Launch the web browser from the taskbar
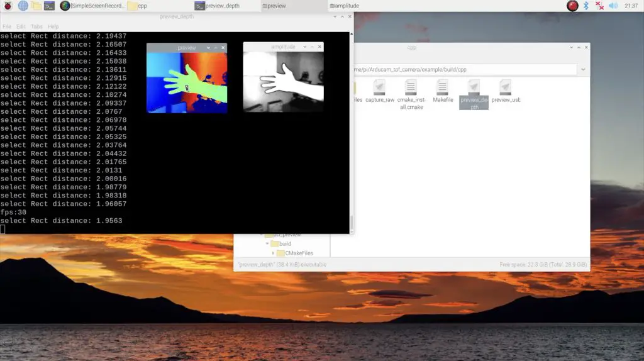This screenshot has width=644, height=361. 23,6
